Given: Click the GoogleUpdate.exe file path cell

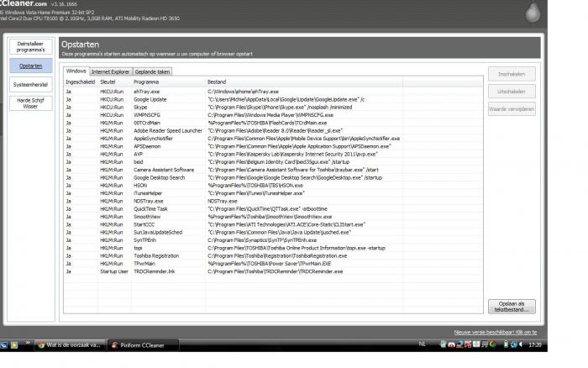Looking at the screenshot, I should tap(286, 99).
